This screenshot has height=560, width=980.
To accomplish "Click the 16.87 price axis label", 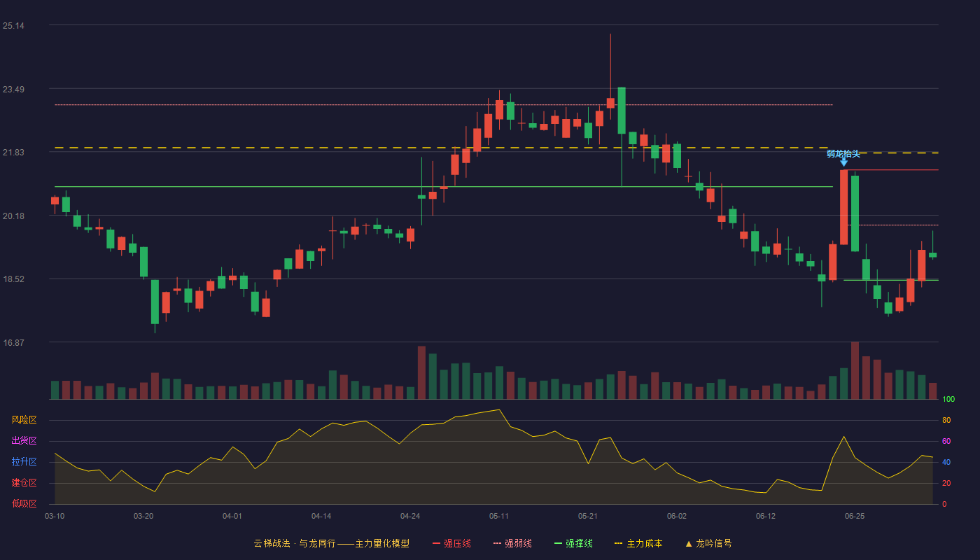I will [x=13, y=343].
